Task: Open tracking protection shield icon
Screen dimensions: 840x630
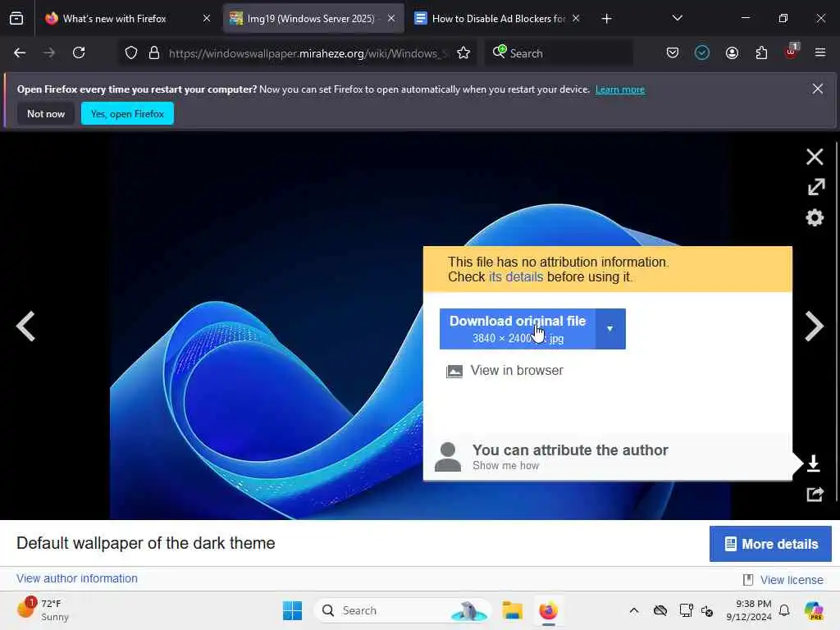Action: 131,53
